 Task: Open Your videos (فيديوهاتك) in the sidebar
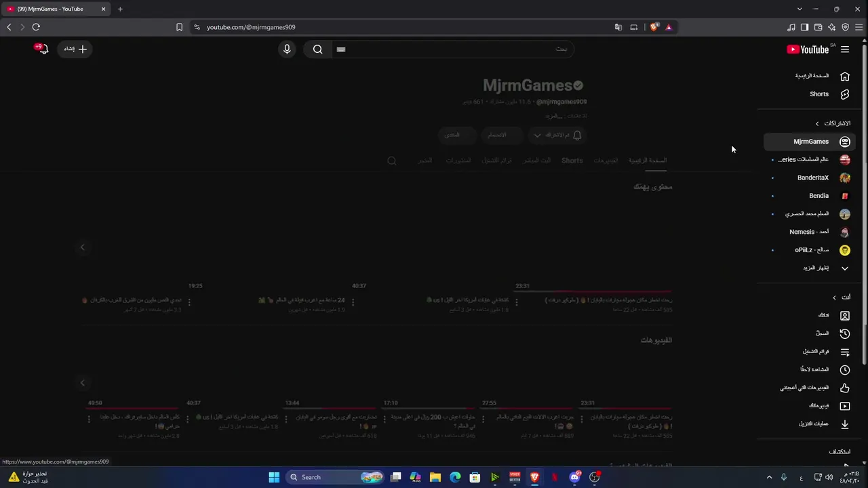pos(811,406)
